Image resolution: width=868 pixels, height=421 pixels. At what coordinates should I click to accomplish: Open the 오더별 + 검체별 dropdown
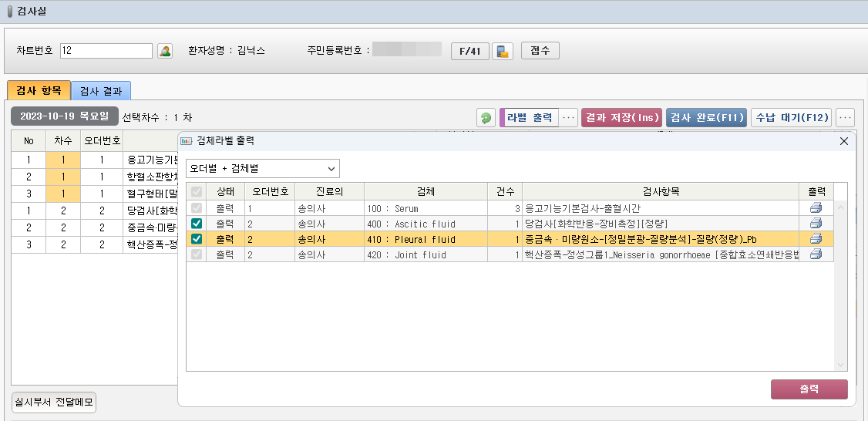[262, 168]
